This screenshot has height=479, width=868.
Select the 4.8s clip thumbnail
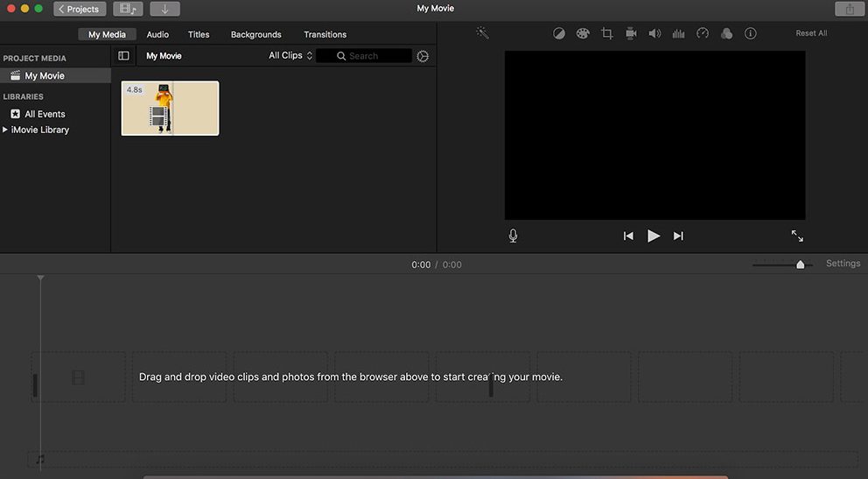pyautogui.click(x=170, y=108)
